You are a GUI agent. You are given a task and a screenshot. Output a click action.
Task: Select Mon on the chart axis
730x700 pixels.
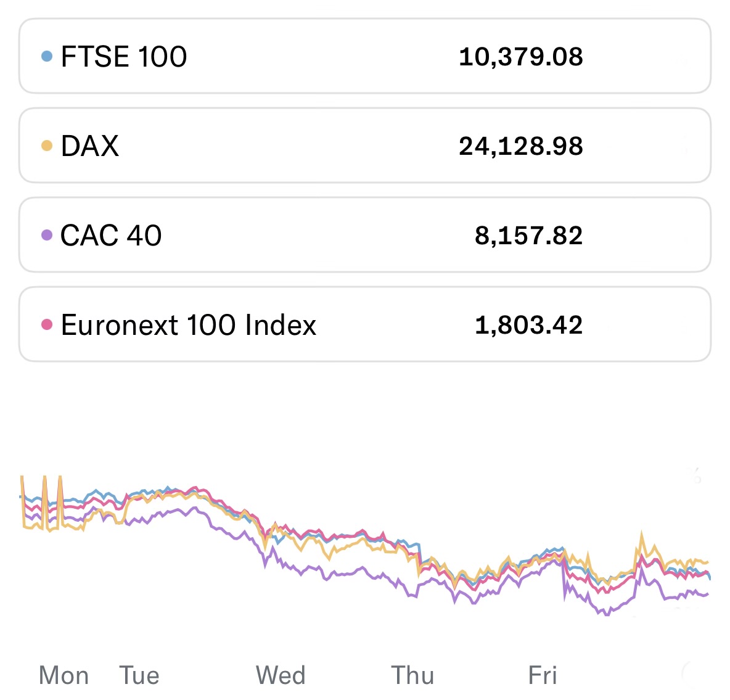point(64,676)
